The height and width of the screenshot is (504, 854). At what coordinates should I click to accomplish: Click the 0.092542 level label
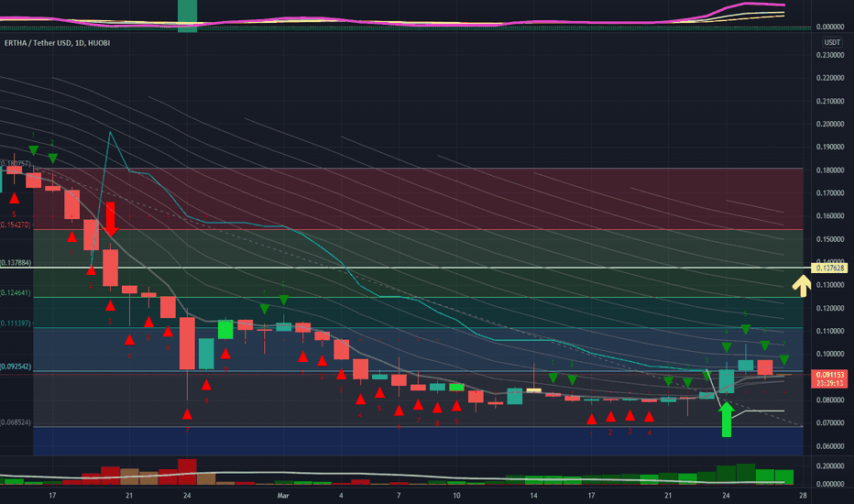(x=16, y=367)
